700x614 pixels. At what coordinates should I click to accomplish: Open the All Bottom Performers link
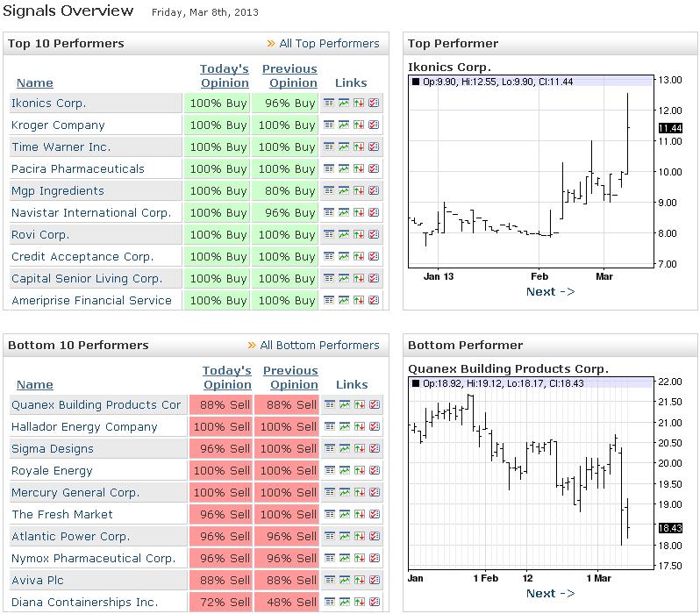(x=319, y=346)
